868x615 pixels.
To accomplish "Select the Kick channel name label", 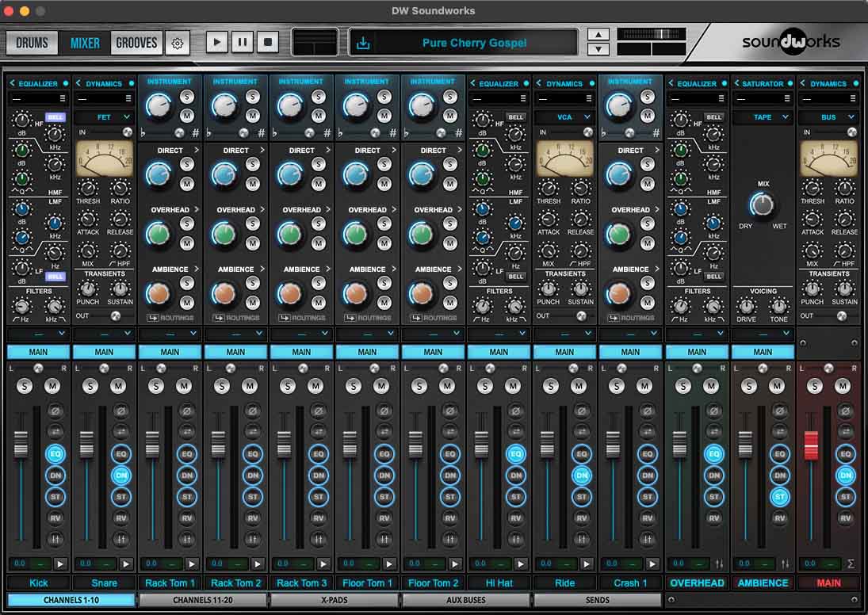I will 39,583.
